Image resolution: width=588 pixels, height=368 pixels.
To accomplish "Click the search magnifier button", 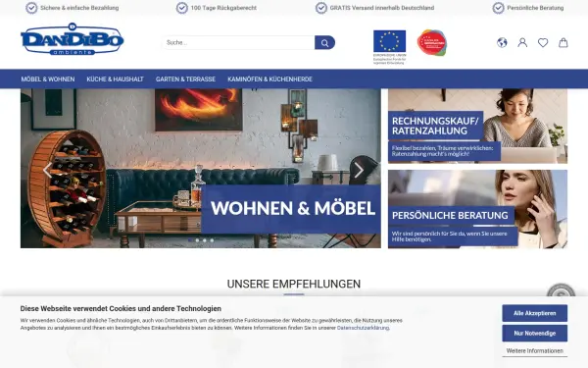I will tap(324, 43).
